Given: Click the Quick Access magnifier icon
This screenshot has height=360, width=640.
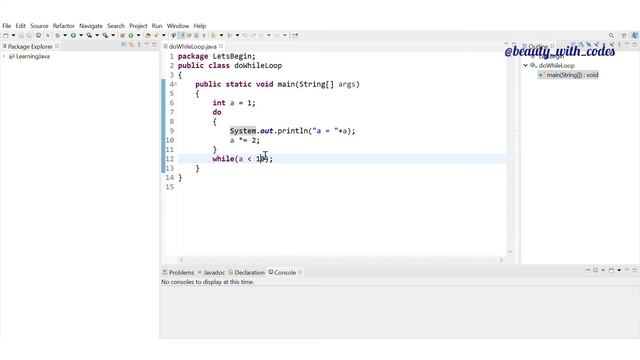Looking at the screenshot, I should pyautogui.click(x=611, y=36).
